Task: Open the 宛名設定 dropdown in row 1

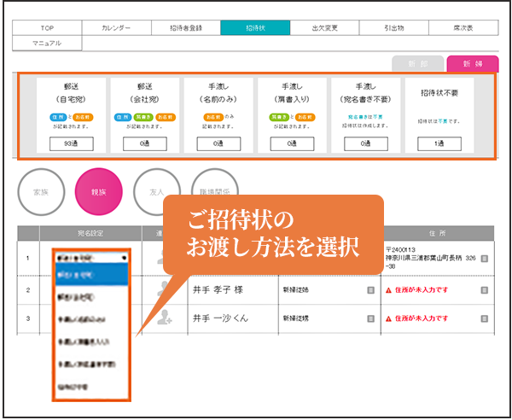Action: pos(90,255)
